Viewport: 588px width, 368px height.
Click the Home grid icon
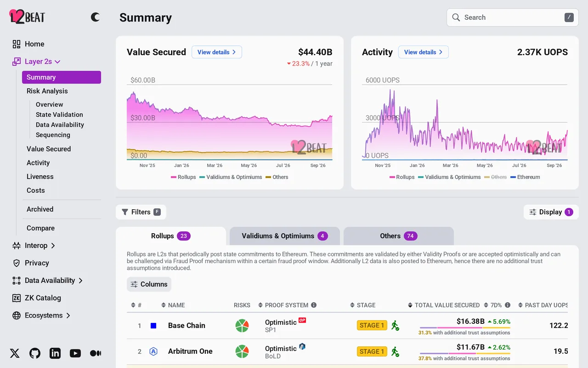coord(17,44)
